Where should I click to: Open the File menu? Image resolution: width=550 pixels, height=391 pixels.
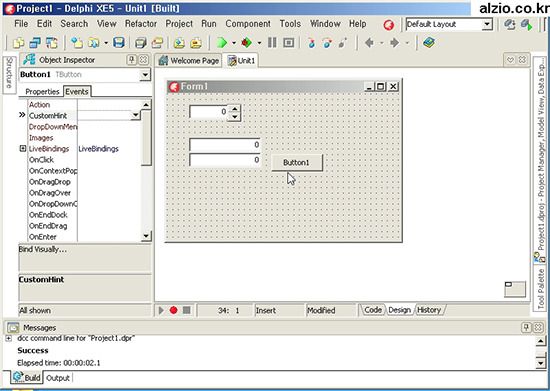coord(21,24)
